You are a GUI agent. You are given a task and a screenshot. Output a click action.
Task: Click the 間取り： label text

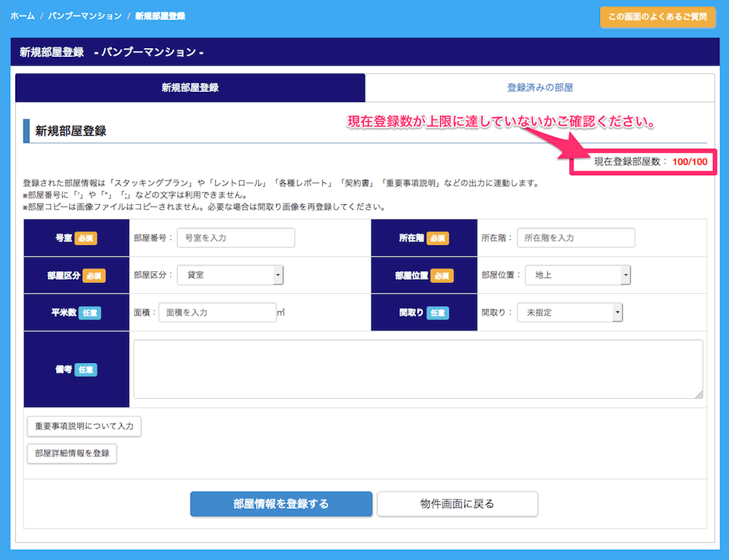[497, 313]
